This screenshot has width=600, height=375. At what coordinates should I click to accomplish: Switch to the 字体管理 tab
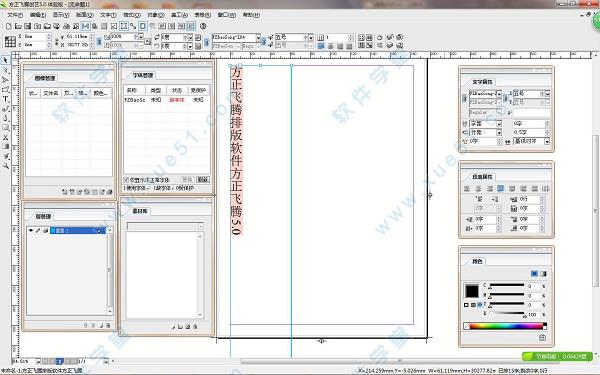tap(143, 75)
